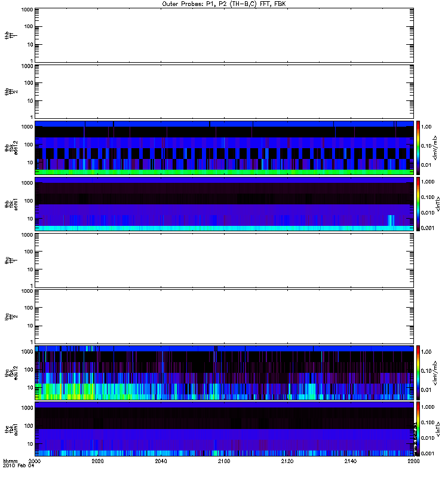Click the y-axis label of the second thb panel
Viewport: 448px width, 478px height.
(x=11, y=91)
